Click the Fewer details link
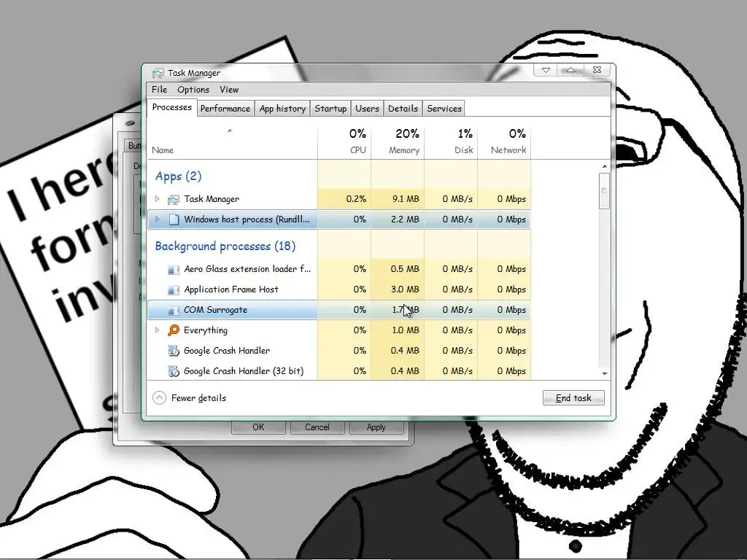 pos(198,398)
